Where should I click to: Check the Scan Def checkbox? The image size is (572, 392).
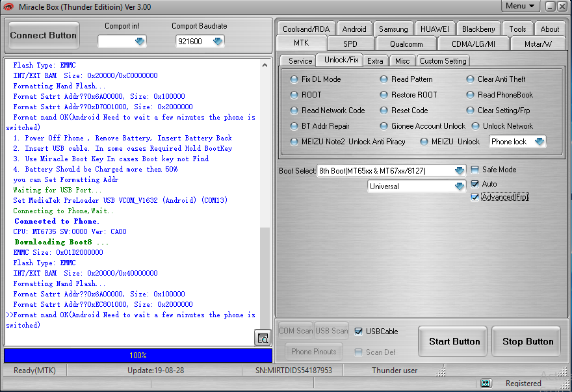pos(359,352)
